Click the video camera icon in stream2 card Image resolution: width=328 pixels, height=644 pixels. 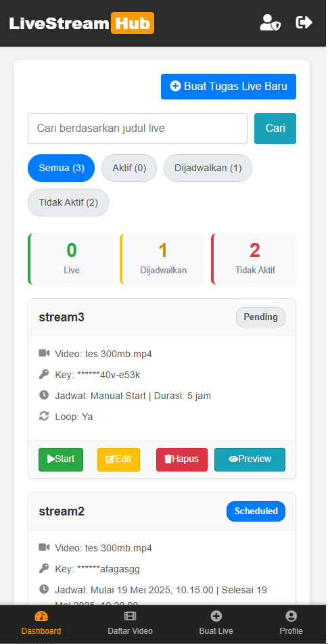[44, 547]
